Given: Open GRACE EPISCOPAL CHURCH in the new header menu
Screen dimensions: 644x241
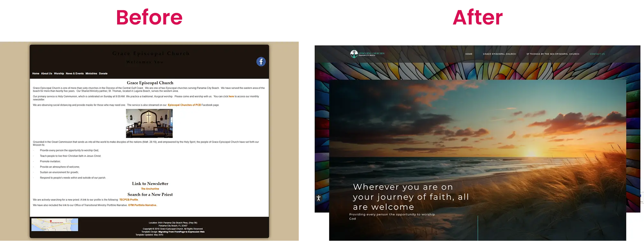Looking at the screenshot, I should (x=499, y=54).
